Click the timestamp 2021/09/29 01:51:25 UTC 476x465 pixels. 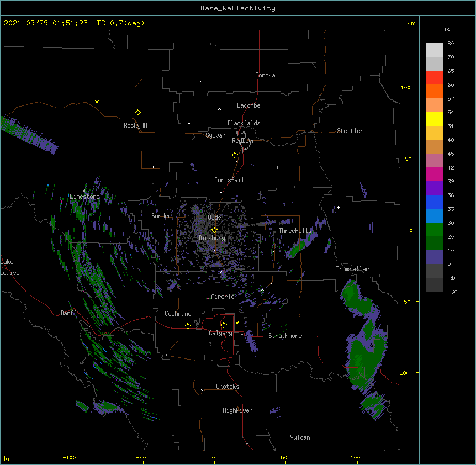click(x=54, y=23)
